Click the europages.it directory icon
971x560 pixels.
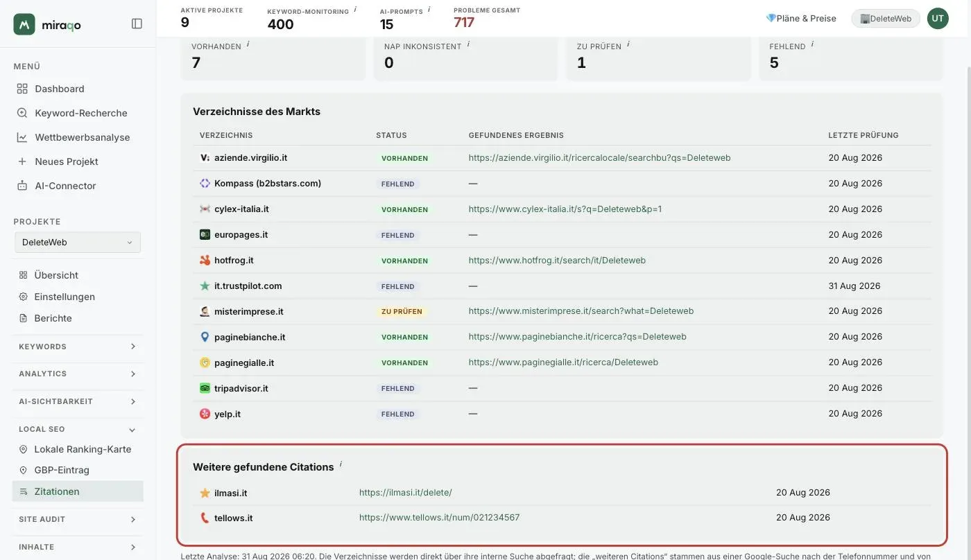point(205,235)
